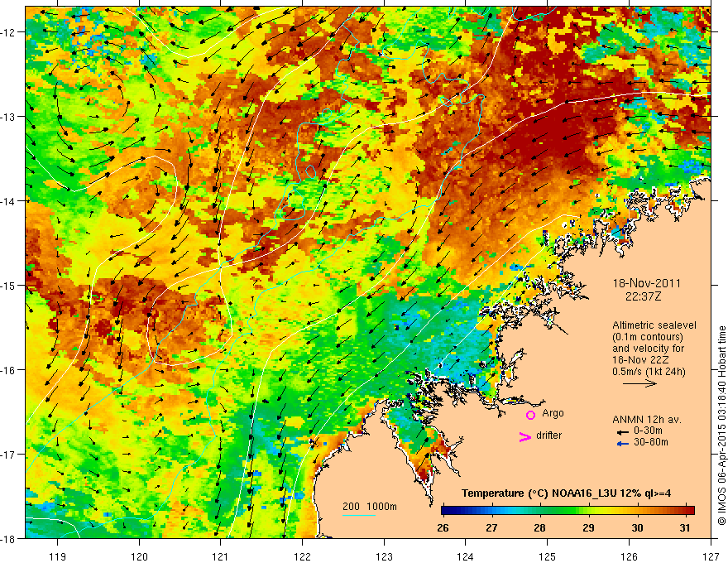Click the 'Argo' legend label
Image resolution: width=728 pixels, height=563 pixels.
coord(553,413)
